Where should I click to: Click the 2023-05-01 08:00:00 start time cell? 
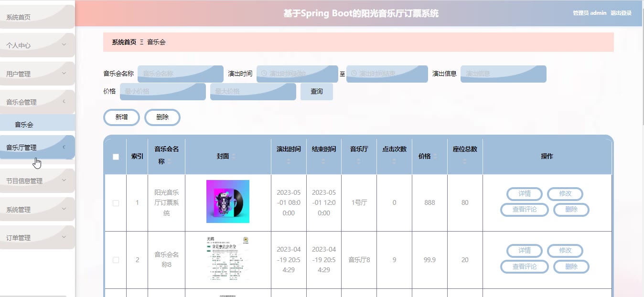coord(289,203)
